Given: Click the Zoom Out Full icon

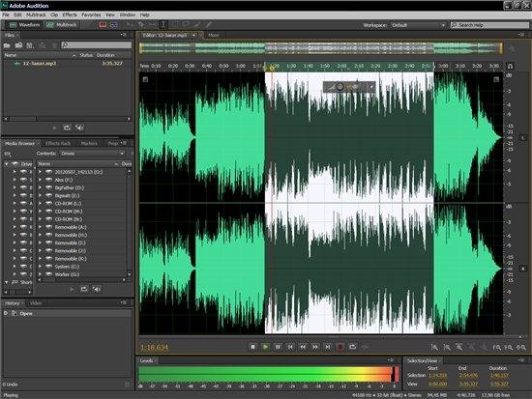Looking at the screenshot, I should [x=485, y=347].
